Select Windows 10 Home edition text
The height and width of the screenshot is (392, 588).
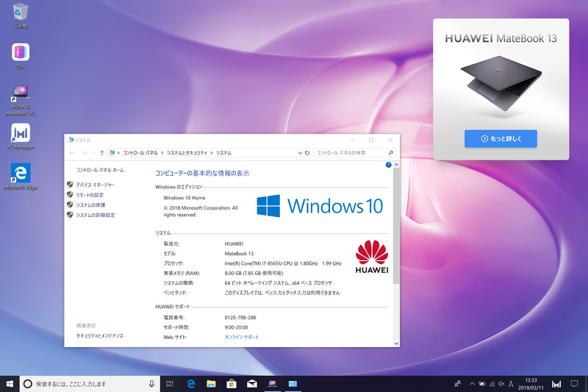184,198
